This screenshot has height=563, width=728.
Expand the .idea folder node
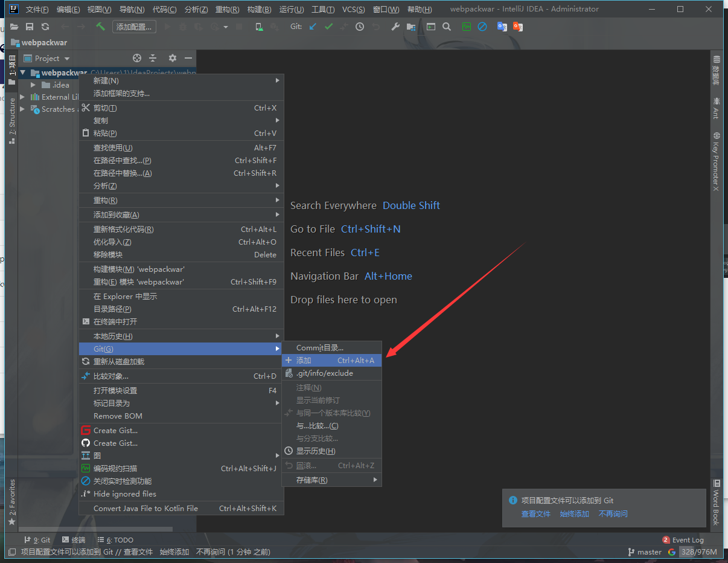pos(33,85)
